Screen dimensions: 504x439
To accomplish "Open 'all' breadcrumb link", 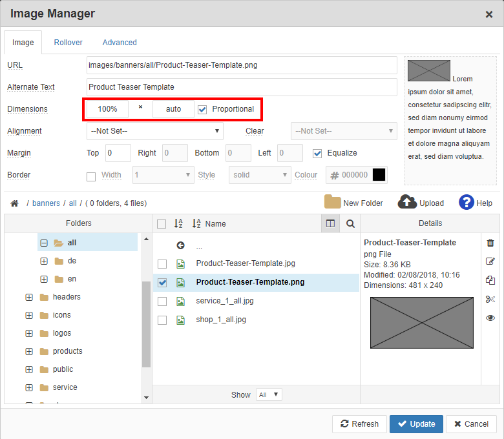I will [72, 203].
